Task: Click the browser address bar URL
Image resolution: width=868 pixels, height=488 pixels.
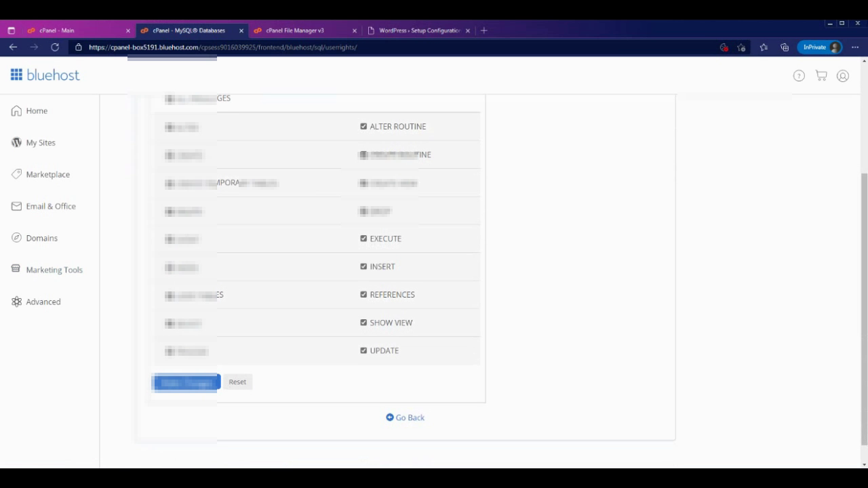Action: (222, 47)
